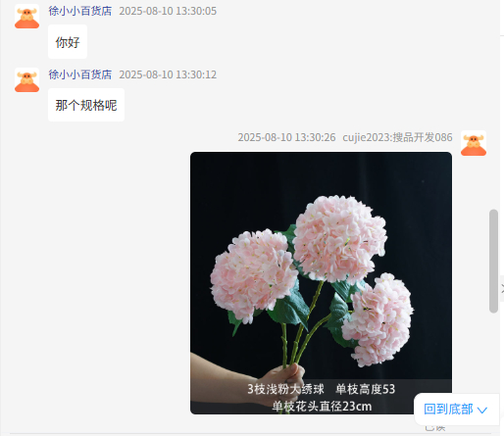The height and width of the screenshot is (436, 504).
Task: Click the 回到底部 button
Action: (457, 410)
